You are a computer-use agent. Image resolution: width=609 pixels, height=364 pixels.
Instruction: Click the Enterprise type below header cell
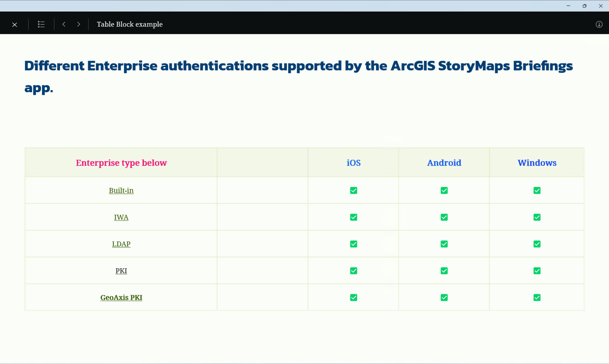pyautogui.click(x=121, y=163)
